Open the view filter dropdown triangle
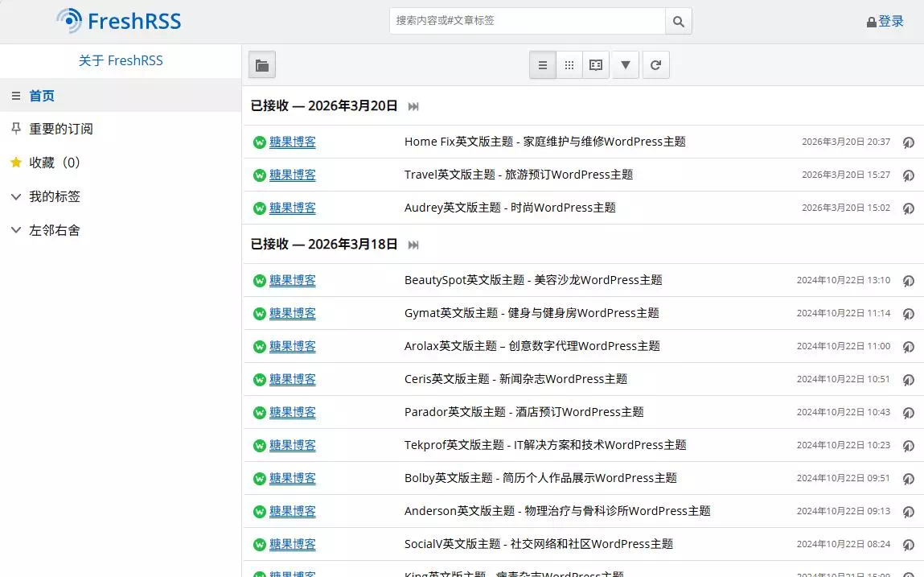 [x=625, y=64]
